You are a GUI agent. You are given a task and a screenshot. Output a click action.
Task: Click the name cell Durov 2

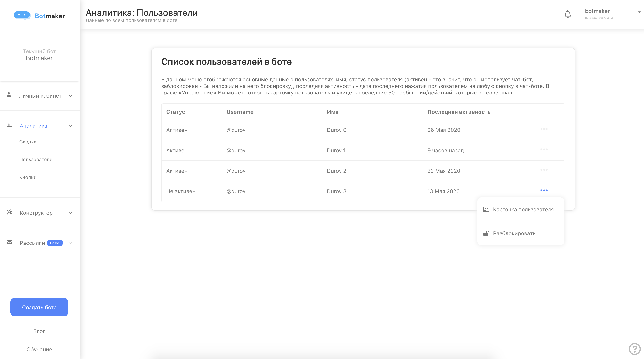tap(336, 171)
